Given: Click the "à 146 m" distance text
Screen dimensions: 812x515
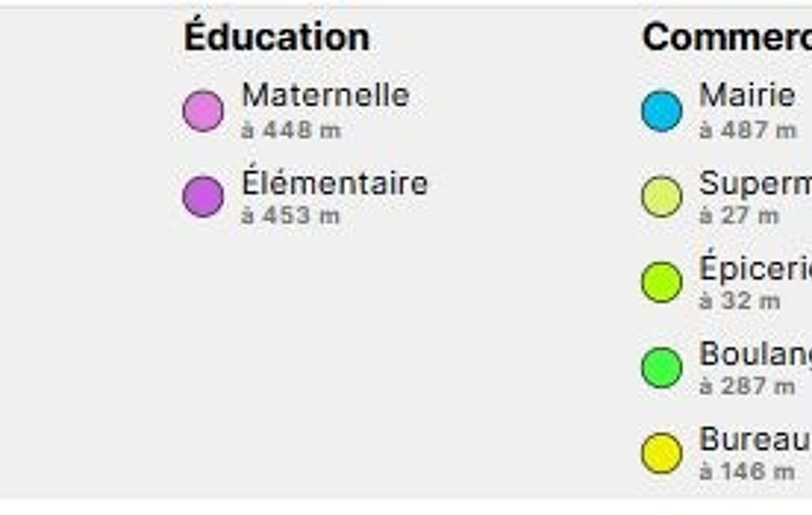Looking at the screenshot, I should 747,472.
